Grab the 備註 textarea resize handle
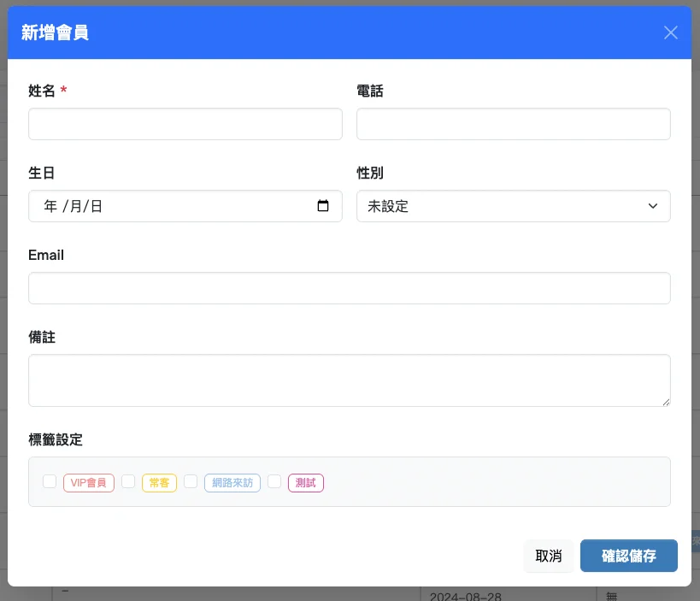Image resolution: width=700 pixels, height=601 pixels. 665,401
